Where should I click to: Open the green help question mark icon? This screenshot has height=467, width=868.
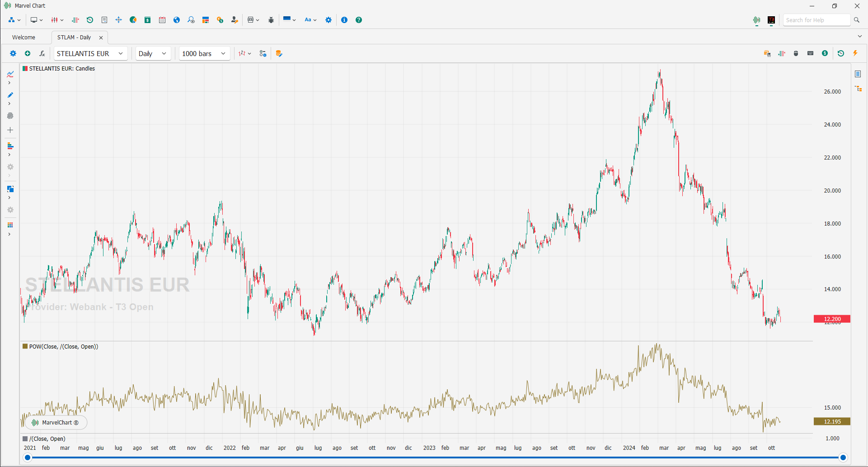pyautogui.click(x=359, y=20)
